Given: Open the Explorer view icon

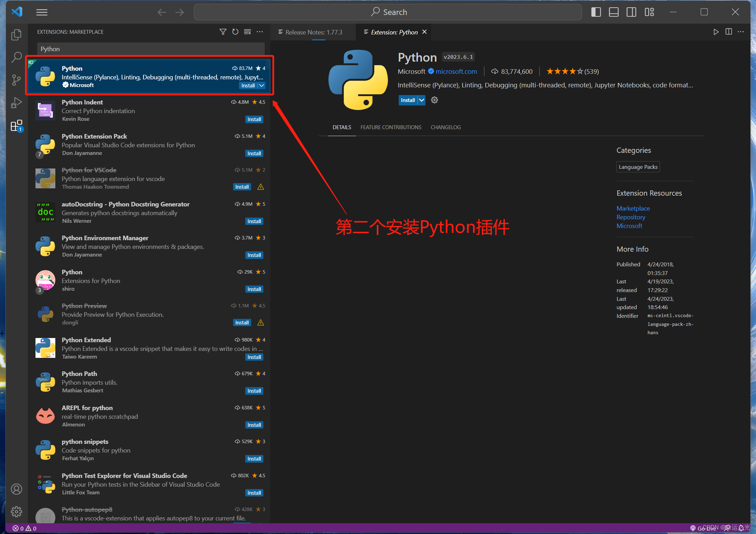Looking at the screenshot, I should [x=16, y=34].
